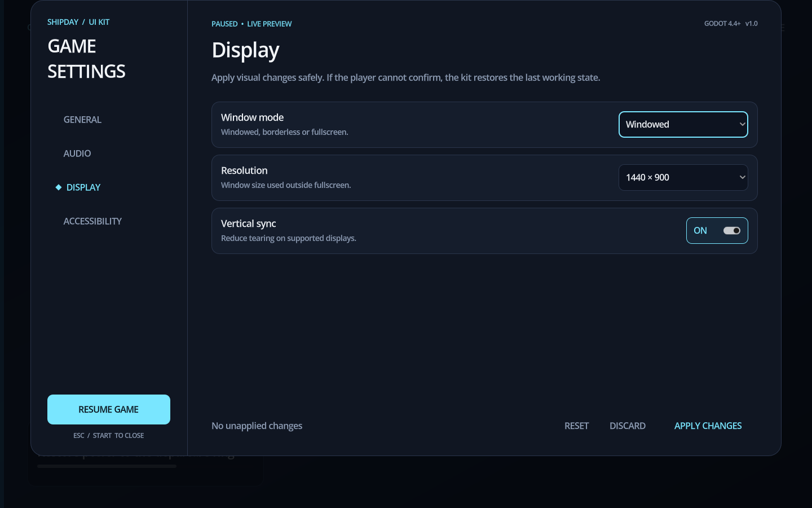This screenshot has width=812, height=508.
Task: Click the diamond marker beside Display
Action: point(58,187)
